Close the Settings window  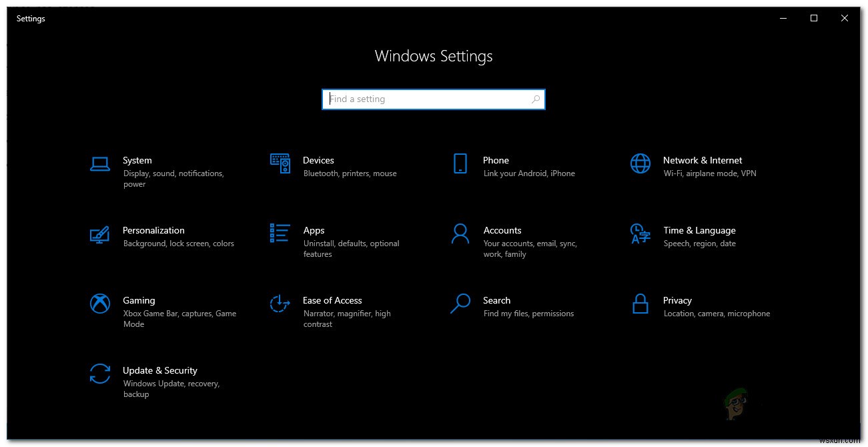pyautogui.click(x=845, y=19)
